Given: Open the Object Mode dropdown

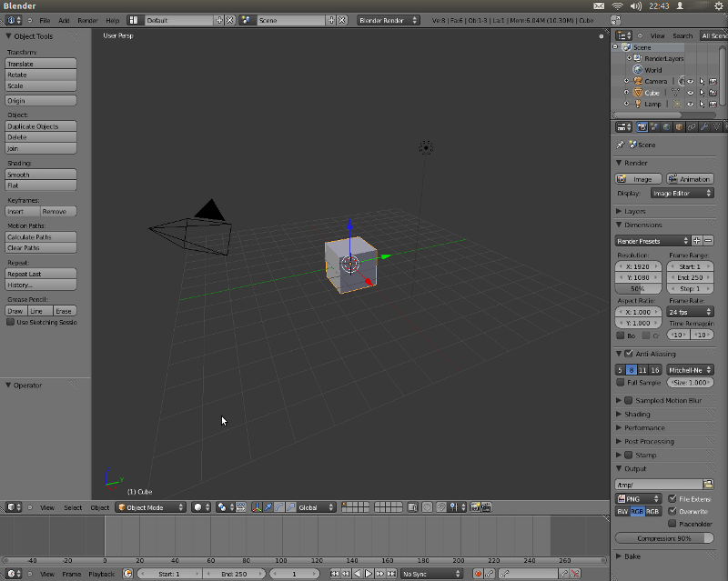Looking at the screenshot, I should pos(150,507).
